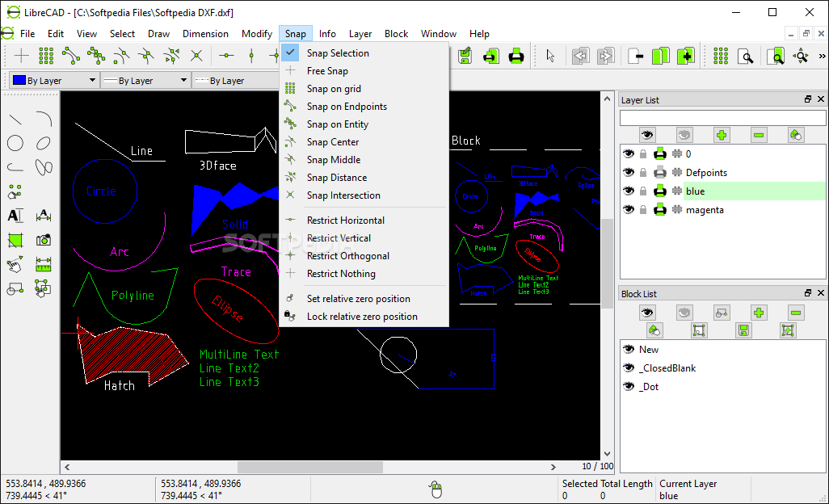Toggle visibility of _ClosedBlank block

(x=628, y=367)
